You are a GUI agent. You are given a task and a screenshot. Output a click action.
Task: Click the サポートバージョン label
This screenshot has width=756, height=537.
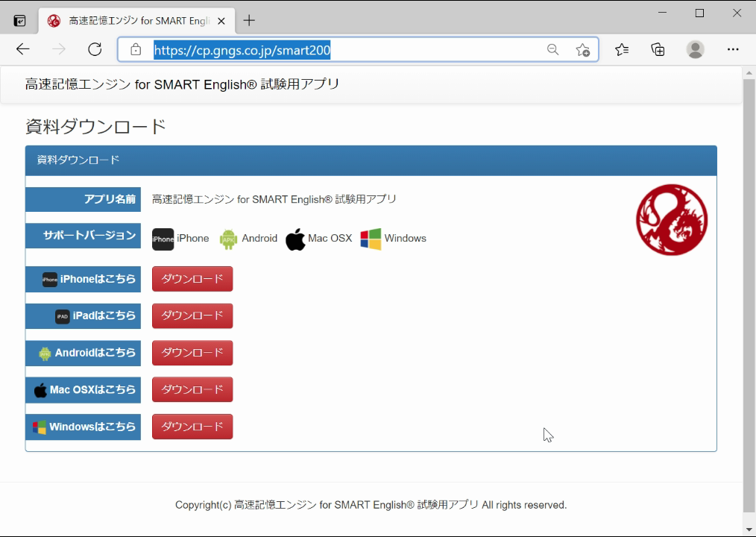(x=83, y=236)
